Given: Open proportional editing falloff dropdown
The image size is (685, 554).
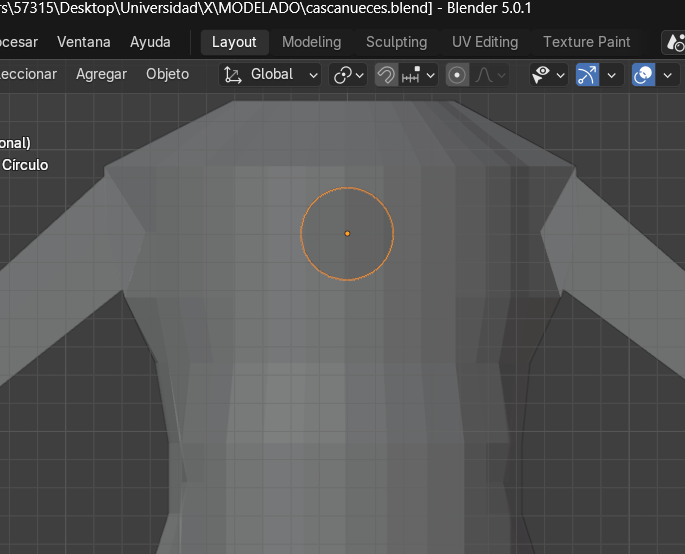Looking at the screenshot, I should [490, 75].
